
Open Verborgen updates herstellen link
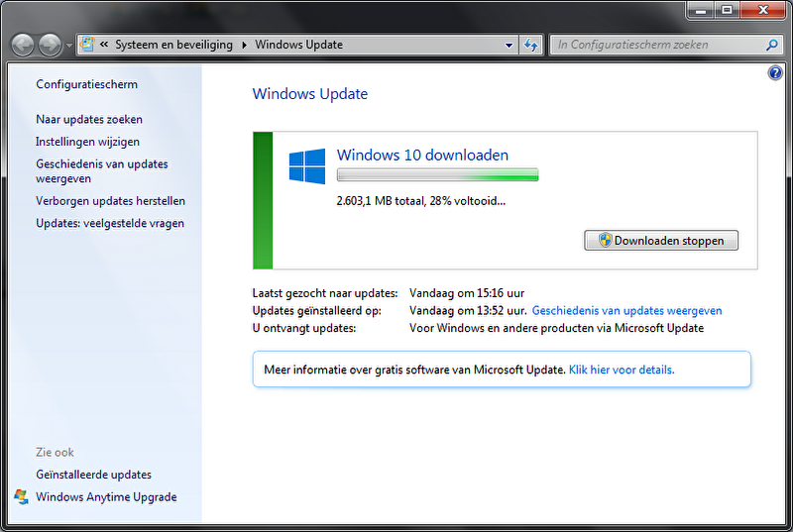(110, 201)
